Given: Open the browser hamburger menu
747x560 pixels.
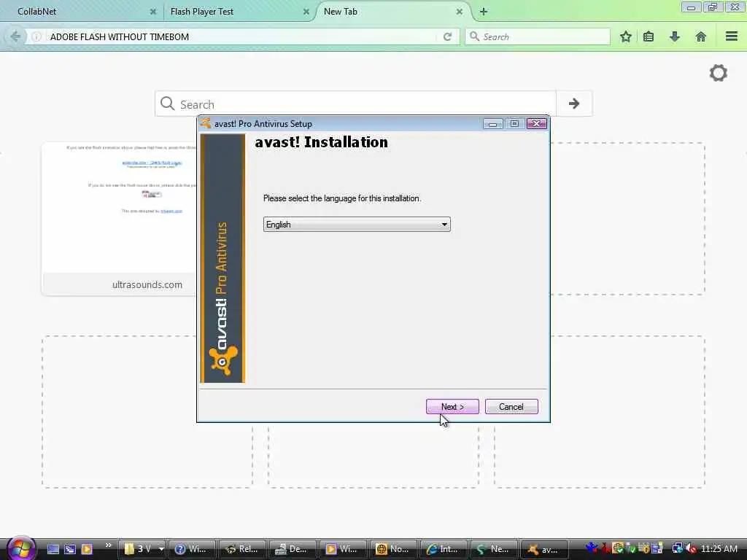Looking at the screenshot, I should 732,36.
